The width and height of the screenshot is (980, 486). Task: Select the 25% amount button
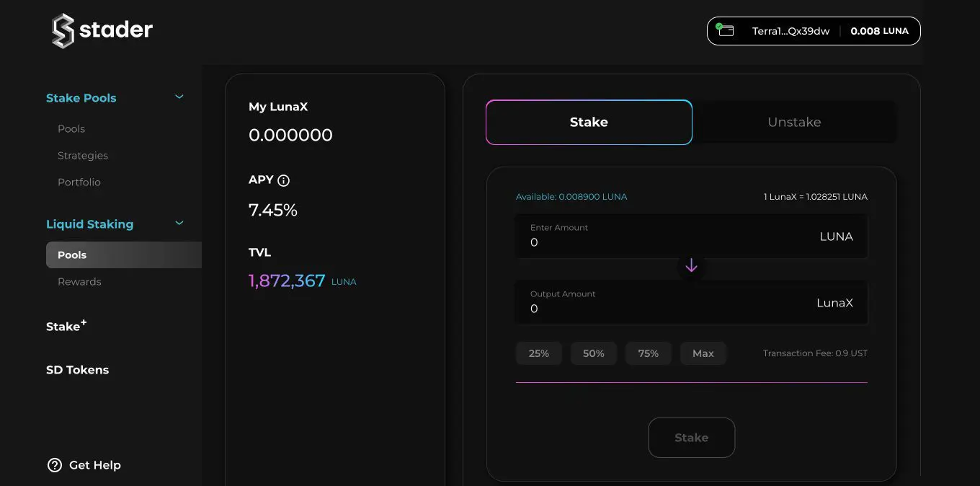pos(539,353)
